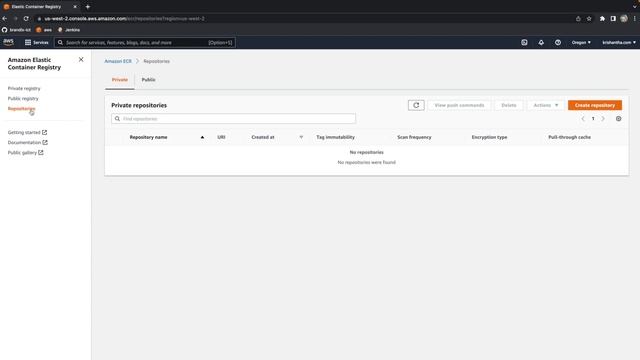Switch to the Private tab

[x=120, y=80]
